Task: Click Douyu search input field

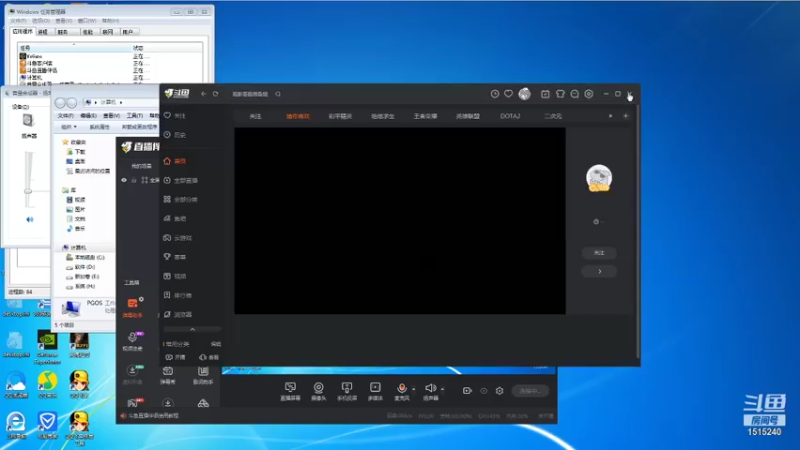Action: [250, 94]
